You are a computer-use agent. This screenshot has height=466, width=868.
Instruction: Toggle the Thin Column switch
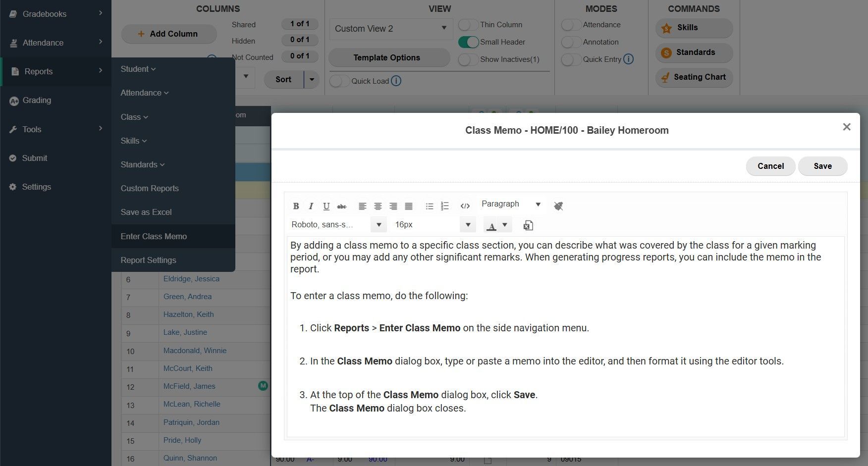(468, 25)
